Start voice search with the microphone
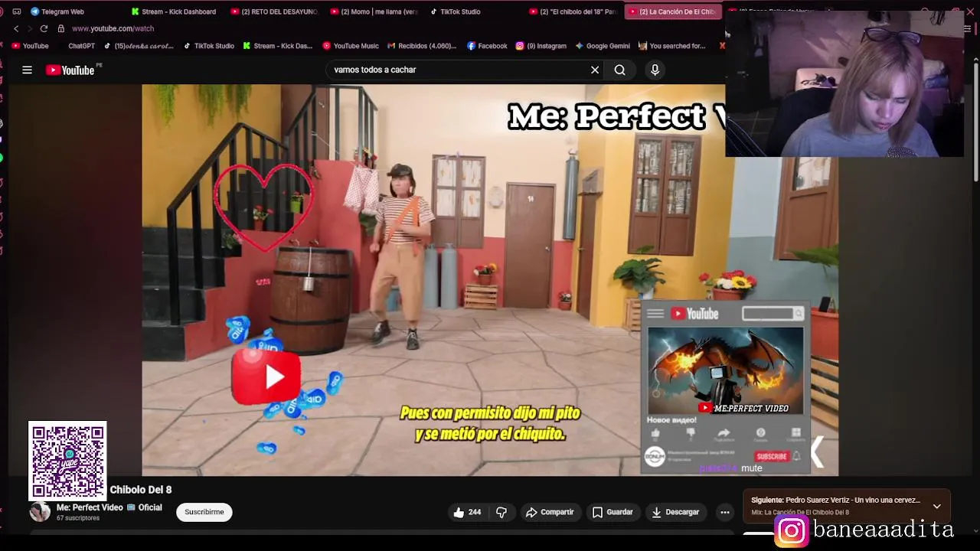980x551 pixels. tap(655, 70)
